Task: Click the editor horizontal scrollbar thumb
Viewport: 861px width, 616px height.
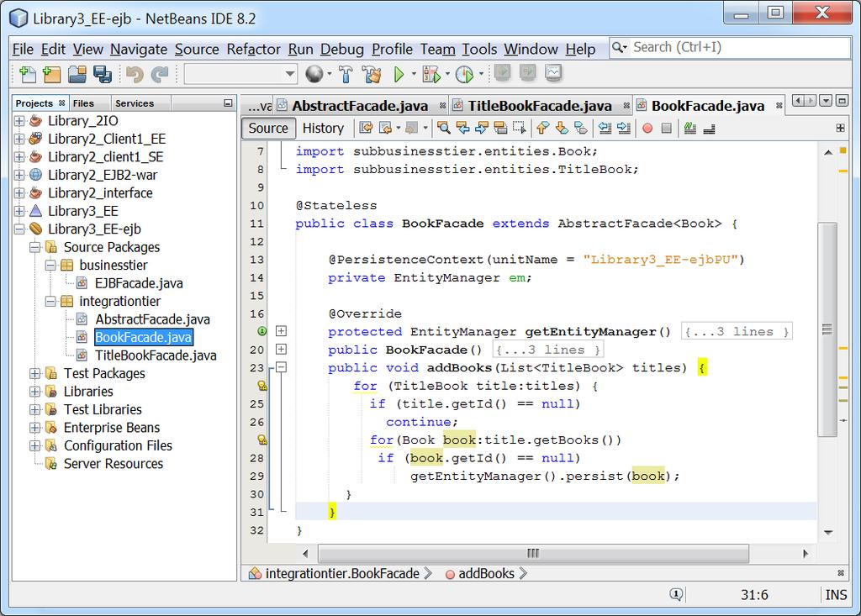Action: coord(533,554)
